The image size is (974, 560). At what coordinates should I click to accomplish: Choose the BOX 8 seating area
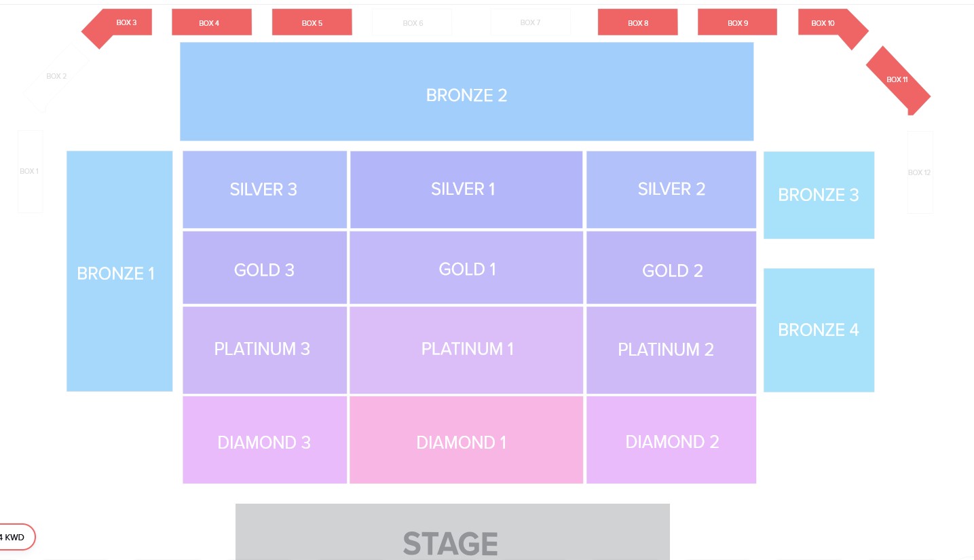coord(637,22)
